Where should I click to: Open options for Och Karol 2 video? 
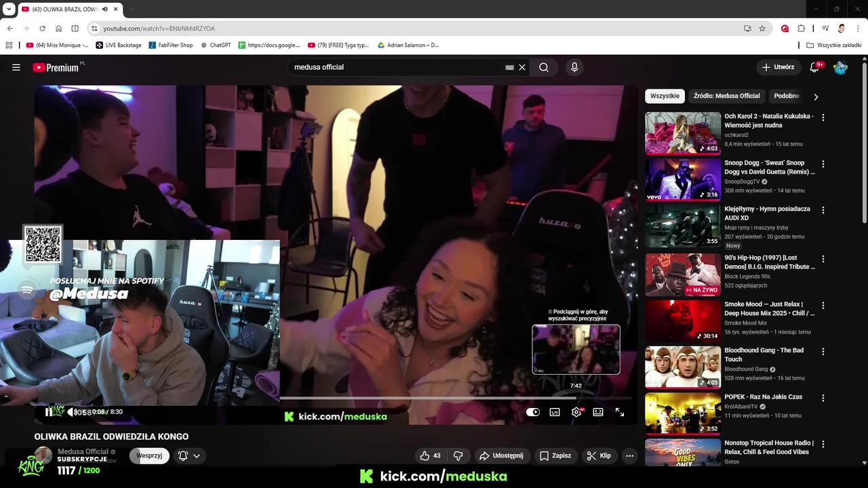pos(823,117)
